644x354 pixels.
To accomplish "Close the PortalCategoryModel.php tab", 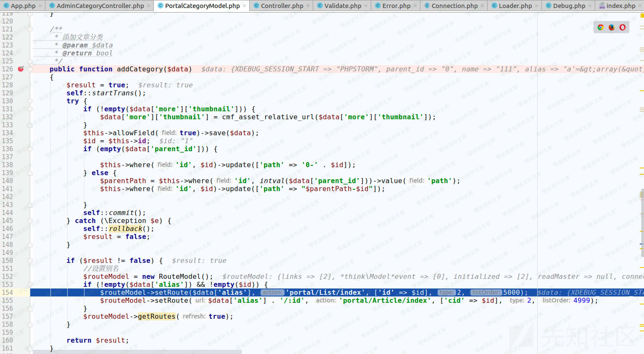I will coord(244,5).
